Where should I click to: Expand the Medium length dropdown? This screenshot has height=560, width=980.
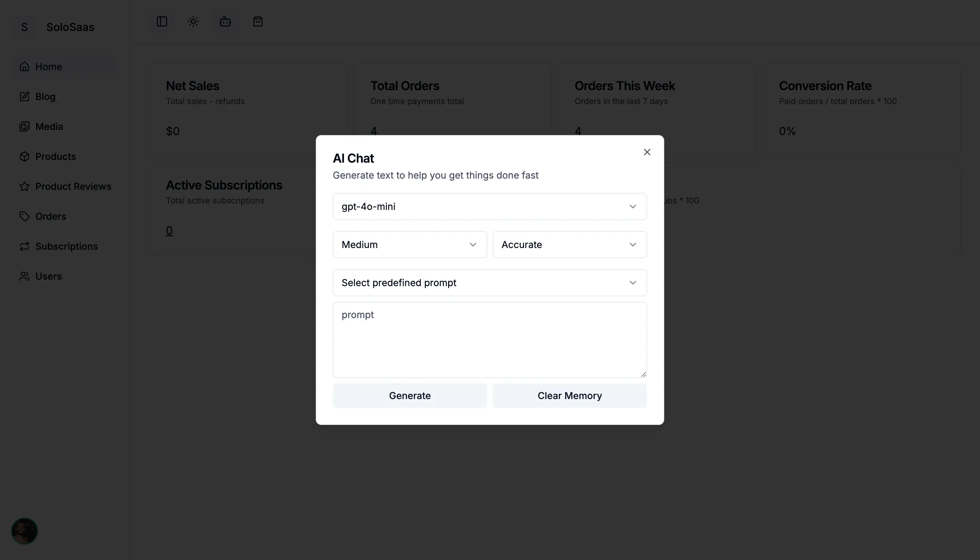[410, 245]
